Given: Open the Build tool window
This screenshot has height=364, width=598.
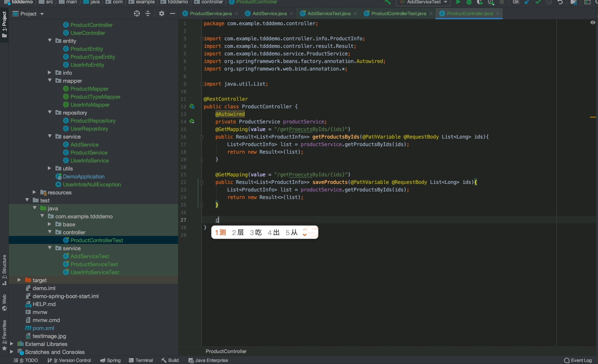Looking at the screenshot, I should (170, 360).
